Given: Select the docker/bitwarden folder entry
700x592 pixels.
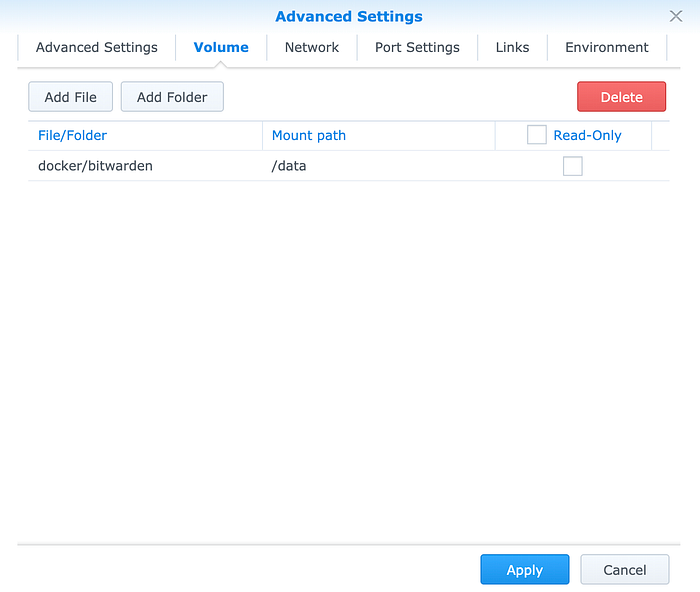Looking at the screenshot, I should click(95, 166).
